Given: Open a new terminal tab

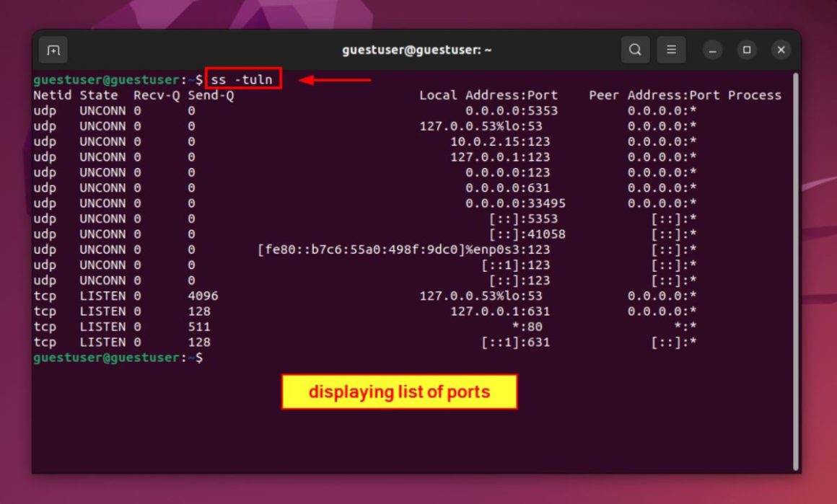Looking at the screenshot, I should coord(53,50).
